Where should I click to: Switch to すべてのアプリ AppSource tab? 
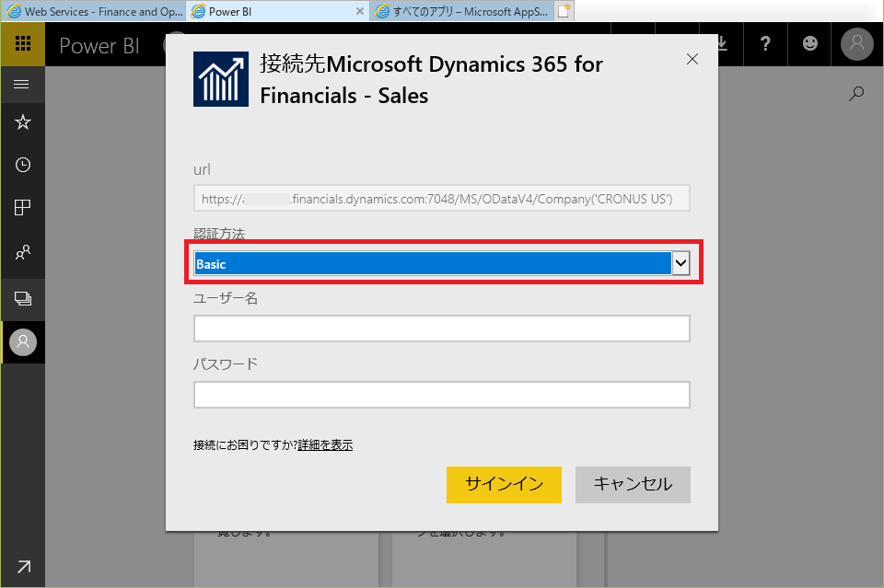click(x=462, y=11)
